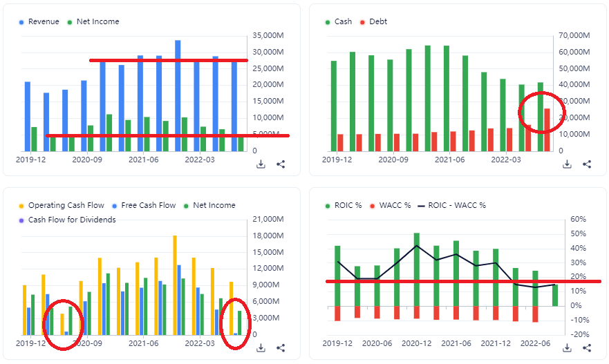Download the Operating Cash Flow chart
The height and width of the screenshot is (364, 609).
(261, 348)
